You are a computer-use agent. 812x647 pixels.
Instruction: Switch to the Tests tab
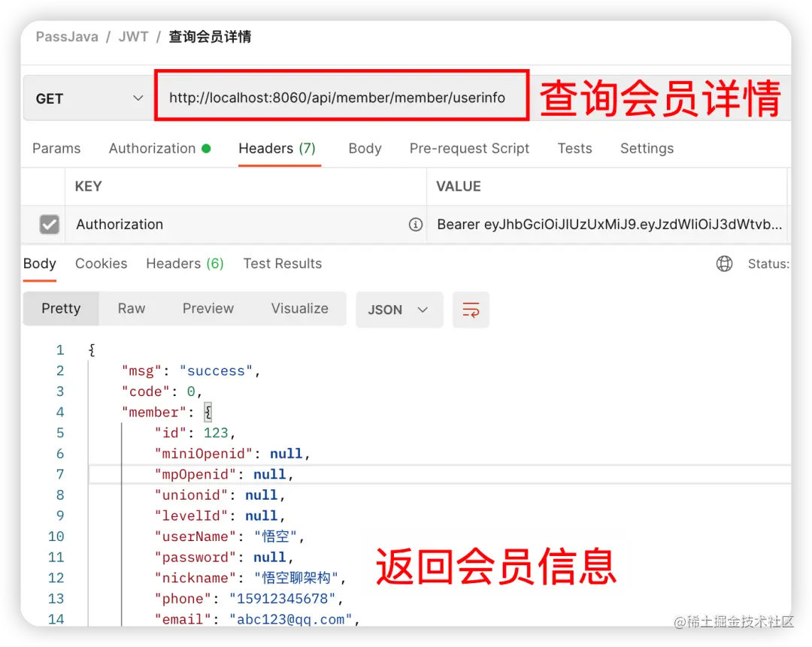[574, 148]
